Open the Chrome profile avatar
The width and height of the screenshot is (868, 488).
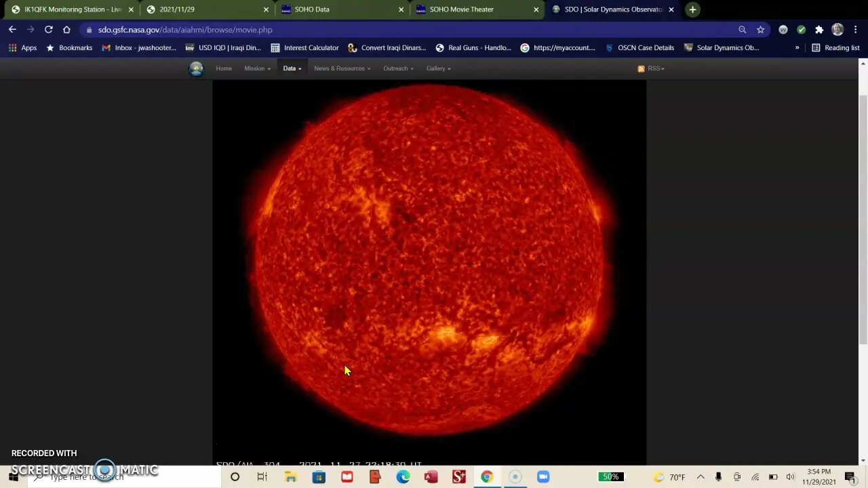click(x=837, y=30)
